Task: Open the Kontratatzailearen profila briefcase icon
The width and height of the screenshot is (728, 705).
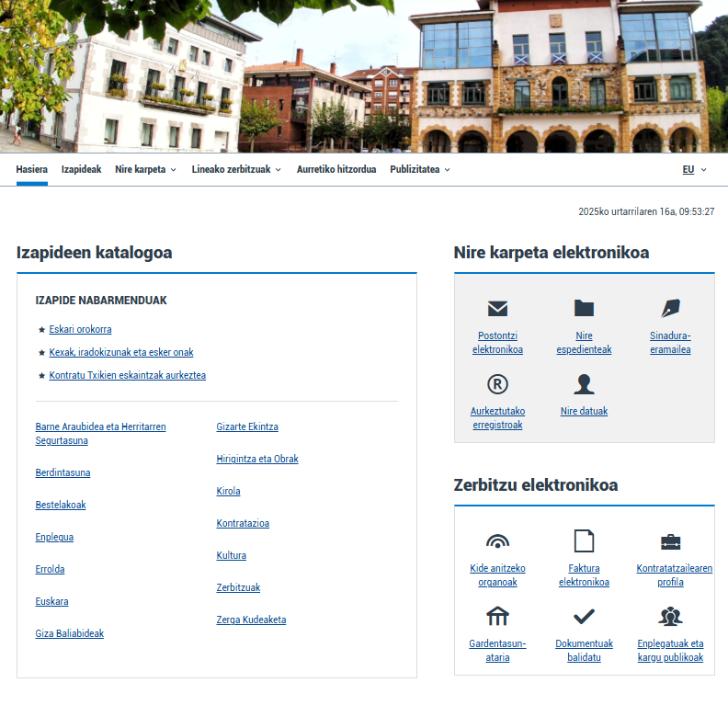Action: click(x=670, y=541)
